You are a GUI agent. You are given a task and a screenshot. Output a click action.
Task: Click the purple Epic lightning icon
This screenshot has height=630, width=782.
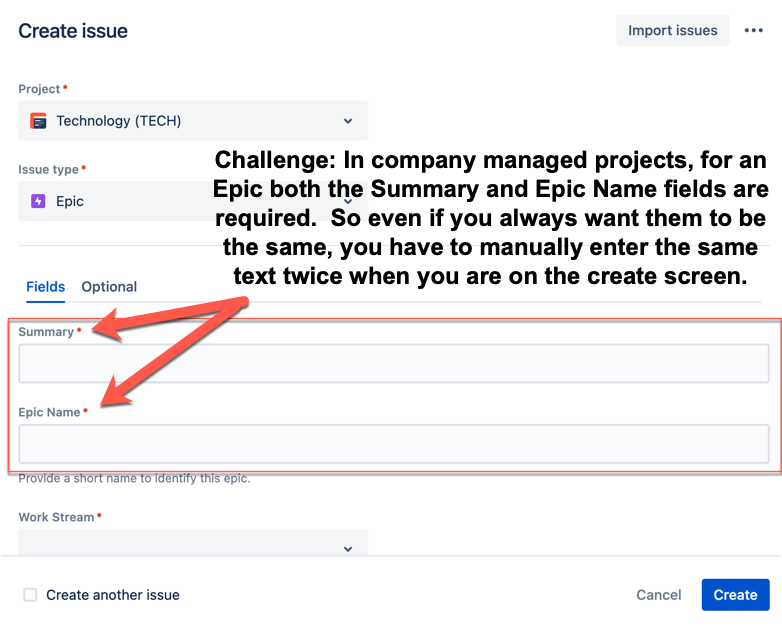tap(38, 201)
